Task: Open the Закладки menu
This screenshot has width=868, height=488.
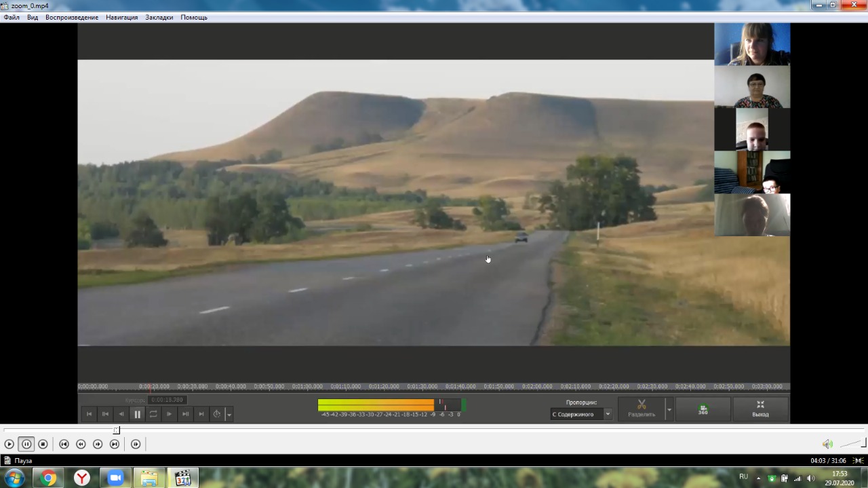Action: (159, 18)
